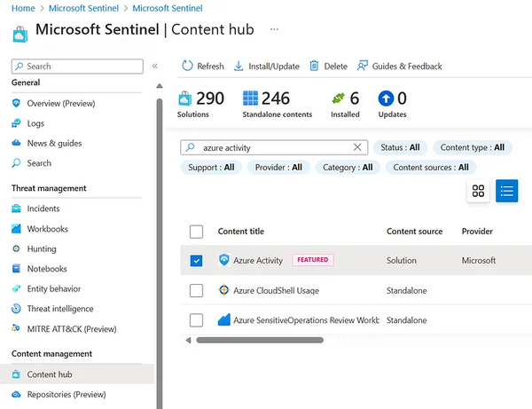This screenshot has height=409, width=532.
Task: Click the Guides & Feedback person icon
Action: pyautogui.click(x=363, y=66)
